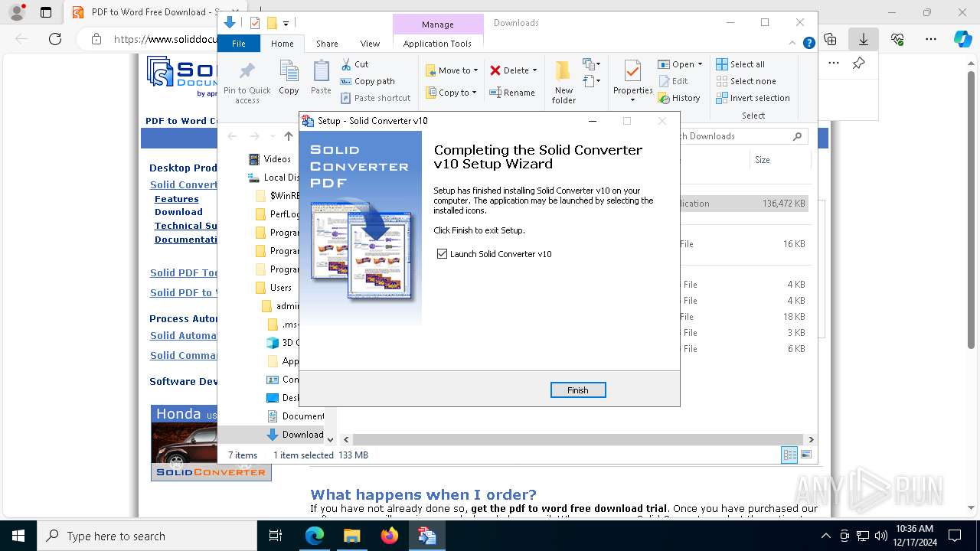Open the Share ribbon tab
980x551 pixels.
pos(327,44)
